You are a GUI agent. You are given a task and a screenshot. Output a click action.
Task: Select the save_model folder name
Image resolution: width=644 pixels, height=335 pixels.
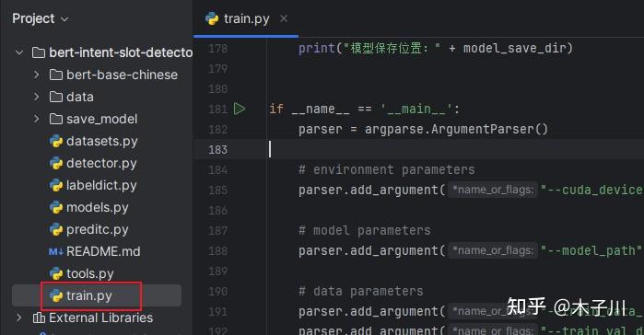point(102,119)
